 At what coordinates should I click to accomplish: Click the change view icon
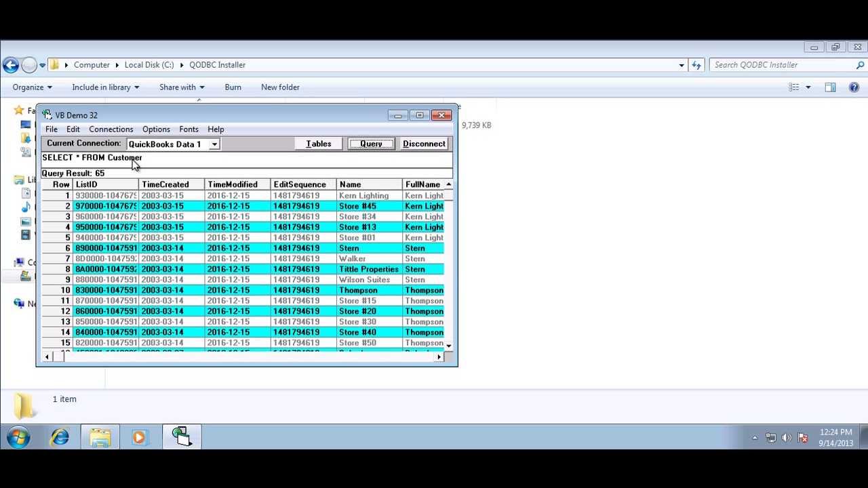794,87
